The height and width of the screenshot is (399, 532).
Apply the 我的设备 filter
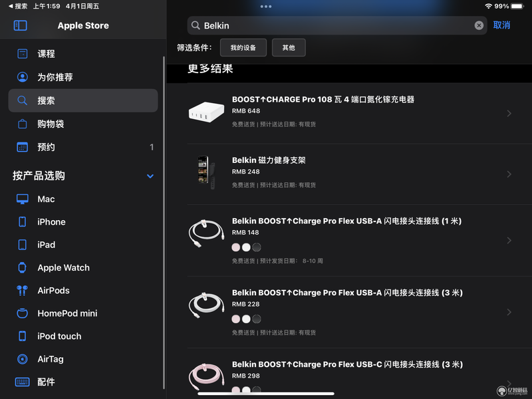coord(243,47)
